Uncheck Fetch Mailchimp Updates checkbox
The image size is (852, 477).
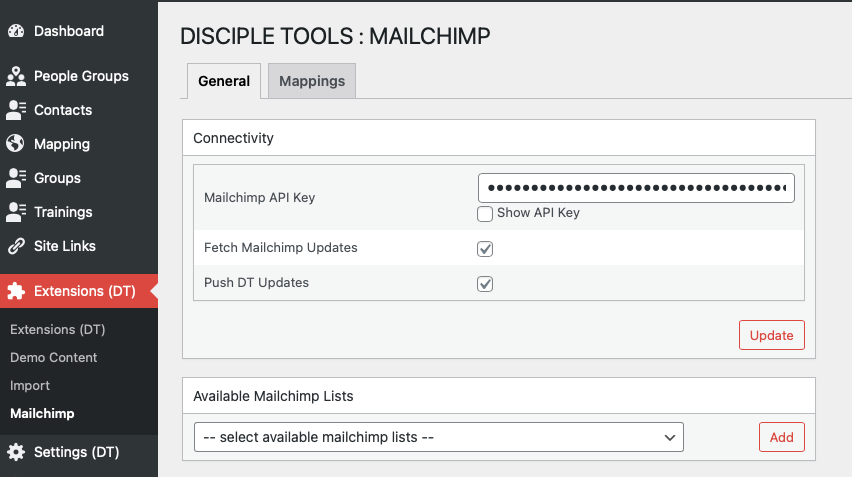coord(485,249)
